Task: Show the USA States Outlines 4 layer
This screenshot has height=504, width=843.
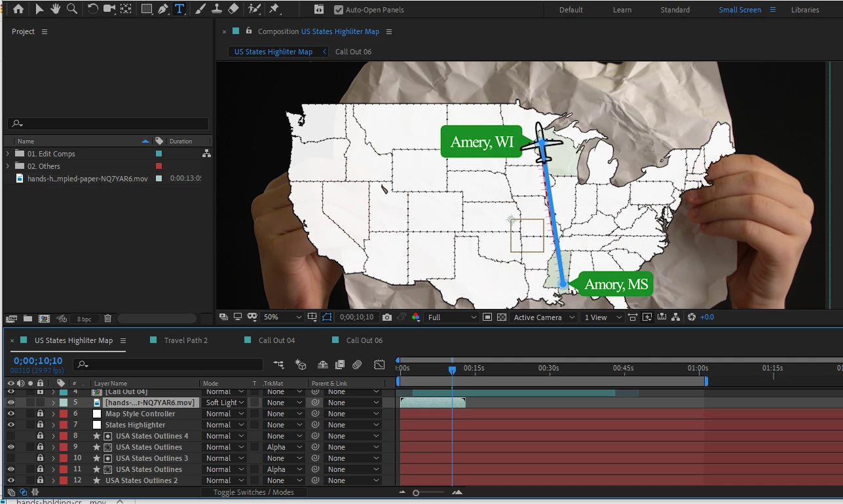Action: click(x=10, y=436)
